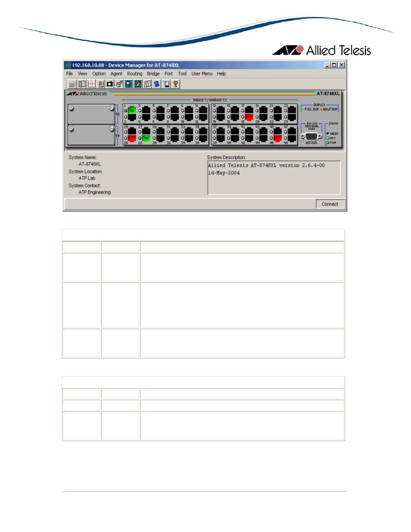Click the orange LED beside port 1
Viewport: 411px width, 532px height.
click(x=125, y=111)
